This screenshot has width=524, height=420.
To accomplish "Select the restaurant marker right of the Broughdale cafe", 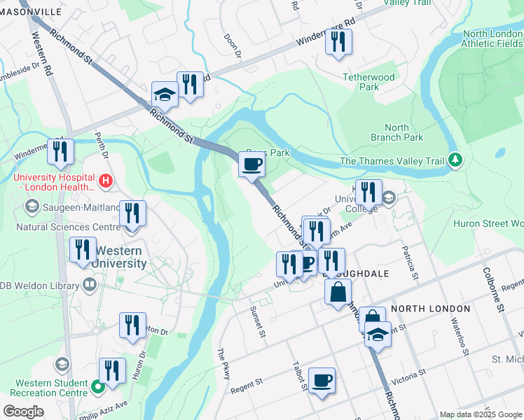I will 331,262.
